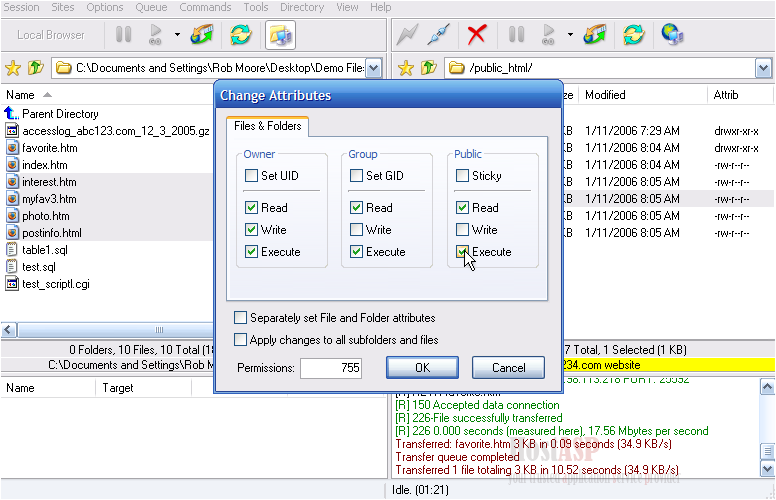Viewport: 776px width, 500px height.
Task: Cancel the Change Attributes dialog
Action: [508, 368]
